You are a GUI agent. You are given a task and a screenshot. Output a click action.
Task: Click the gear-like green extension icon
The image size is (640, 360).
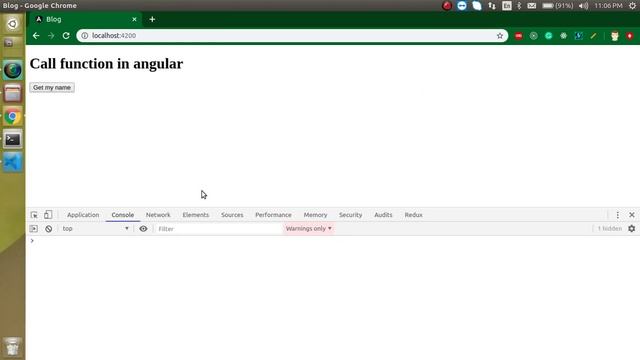(x=563, y=36)
